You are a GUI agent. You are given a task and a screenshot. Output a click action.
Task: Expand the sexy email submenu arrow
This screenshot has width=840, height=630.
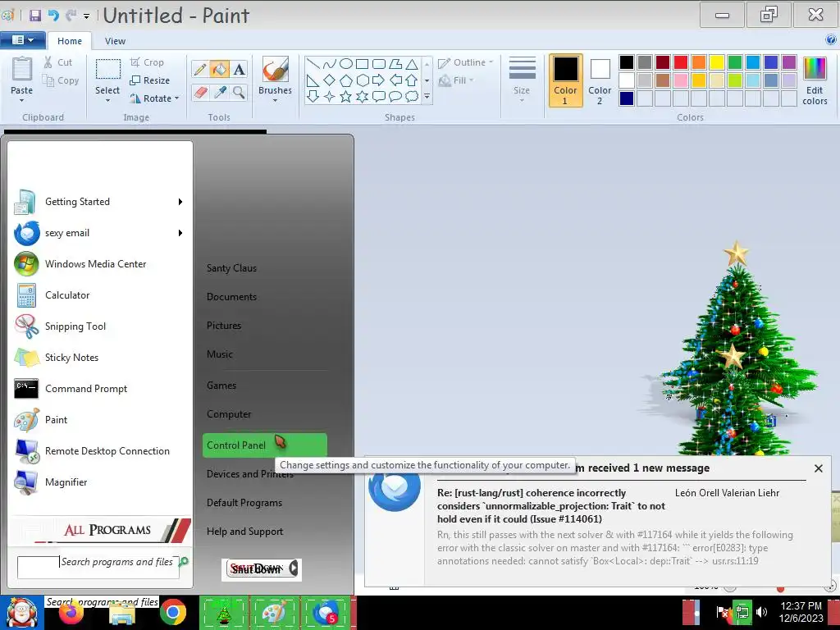point(180,233)
